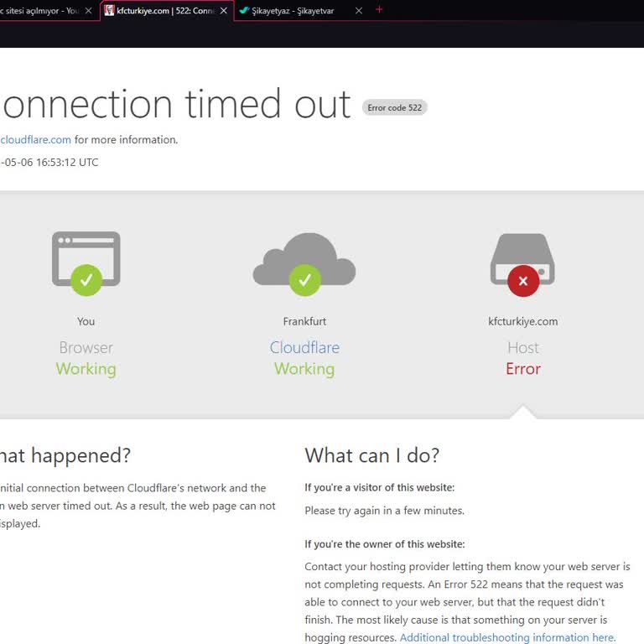Viewport: 644px width, 644px height.
Task: Click the 'Contact your hosting provider' paragraph
Action: coord(467,602)
